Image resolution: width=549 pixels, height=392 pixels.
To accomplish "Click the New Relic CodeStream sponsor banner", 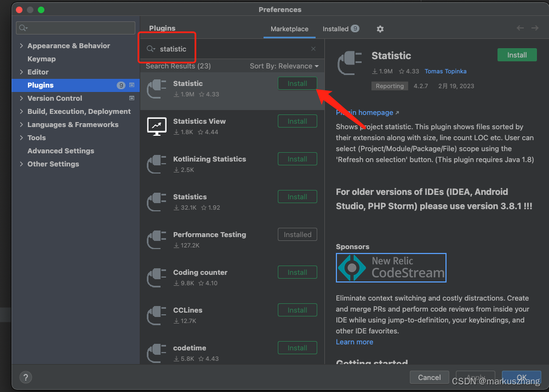I will [x=391, y=268].
